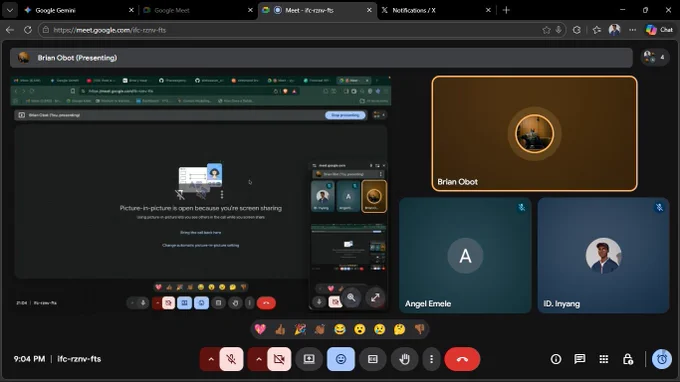The image size is (680, 382).
Task: Click the zoom magnifier icon on shared screen
Action: (351, 297)
